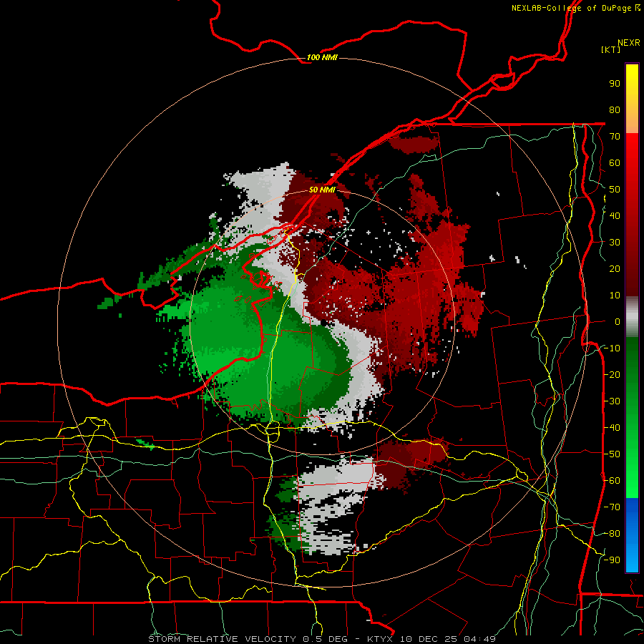
Task: Click the gray zero-velocity segment of the color bar
Action: click(632, 318)
